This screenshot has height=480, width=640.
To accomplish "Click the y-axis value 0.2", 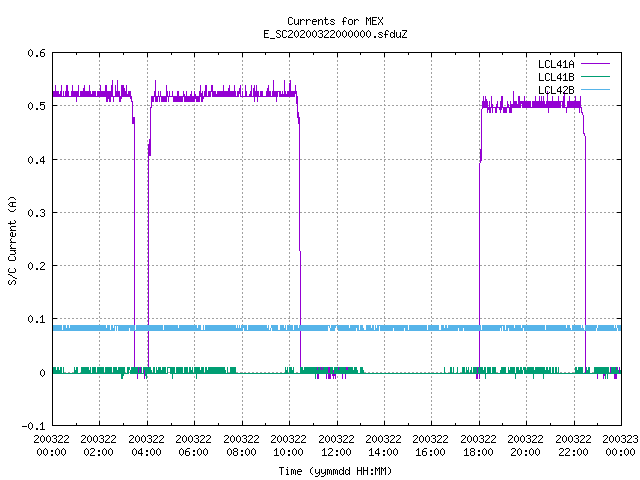I will point(36,266).
